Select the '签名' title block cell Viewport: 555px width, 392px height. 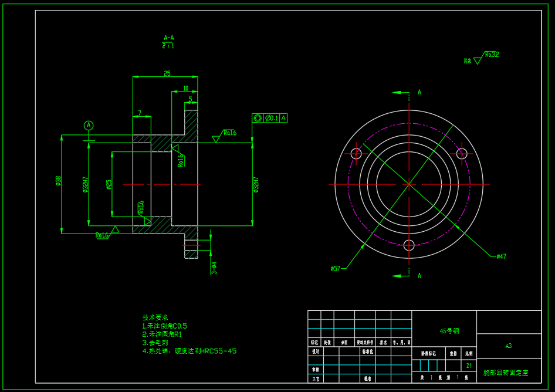pos(383,343)
